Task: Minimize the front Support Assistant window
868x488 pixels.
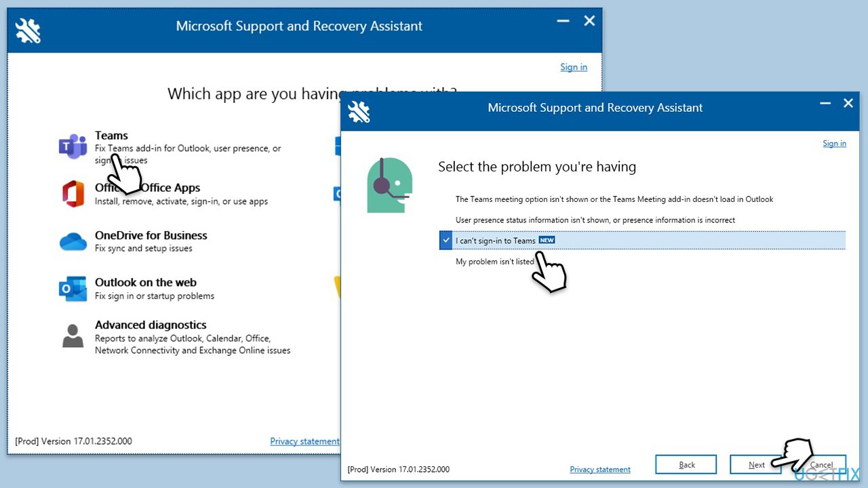Action: [825, 104]
